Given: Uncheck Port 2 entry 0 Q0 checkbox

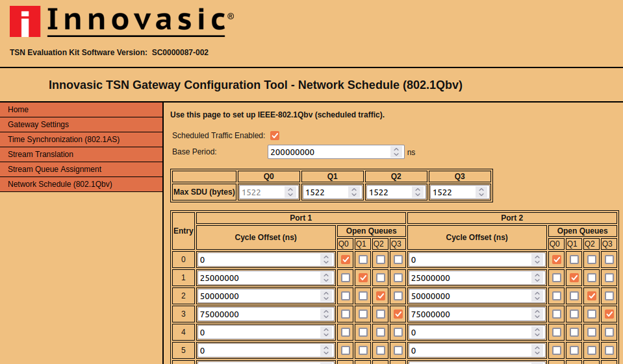Looking at the screenshot, I should tap(556, 260).
